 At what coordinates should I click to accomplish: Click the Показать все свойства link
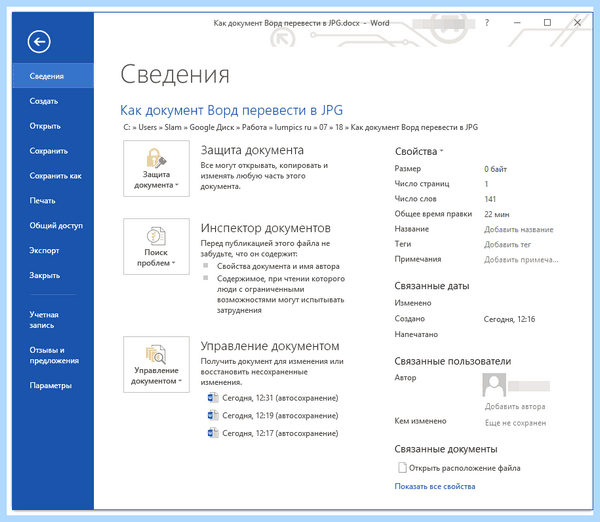point(435,486)
